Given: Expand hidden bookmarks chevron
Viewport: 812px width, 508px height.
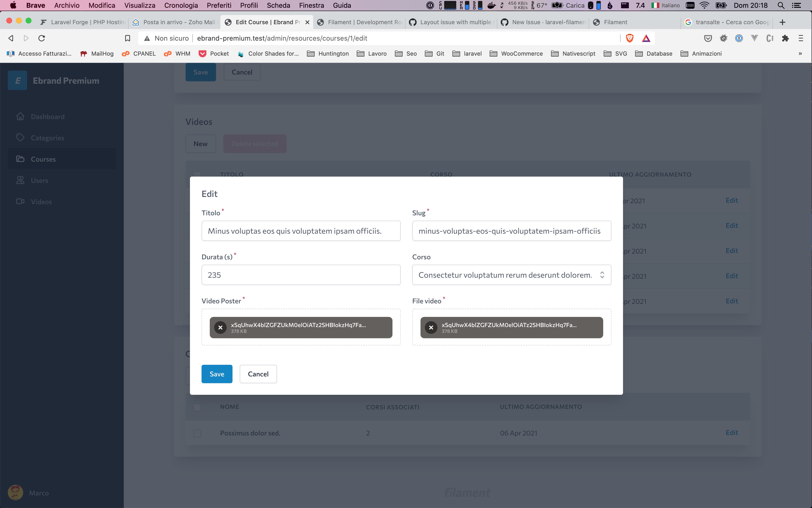Looking at the screenshot, I should [800, 54].
